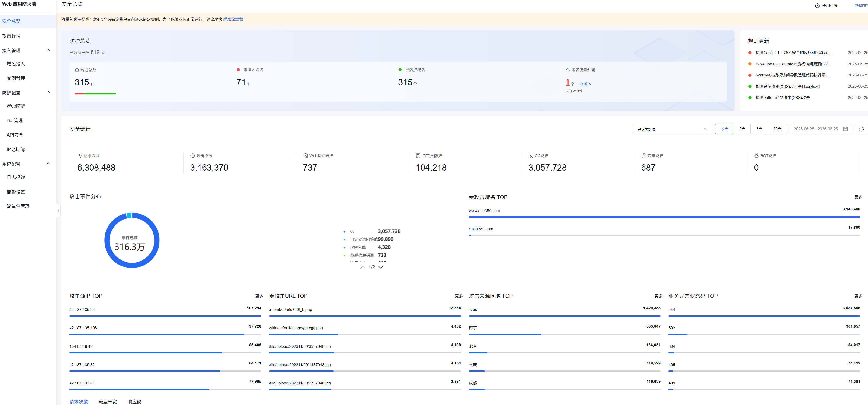
Task: Open the 已选择2项 dropdown
Action: 672,129
